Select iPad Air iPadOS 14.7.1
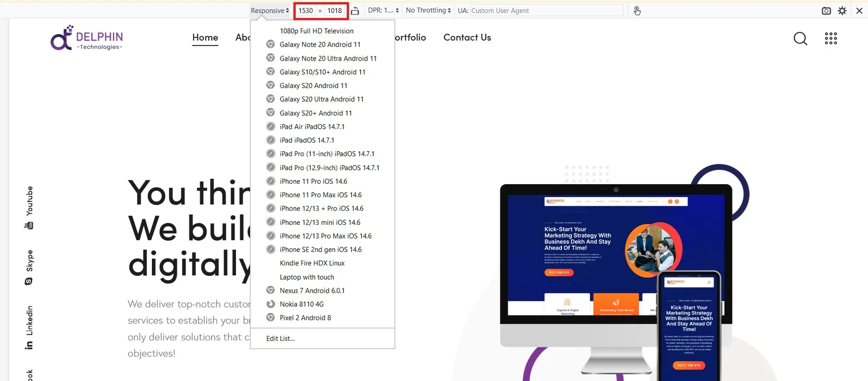868x381 pixels. 322,127
